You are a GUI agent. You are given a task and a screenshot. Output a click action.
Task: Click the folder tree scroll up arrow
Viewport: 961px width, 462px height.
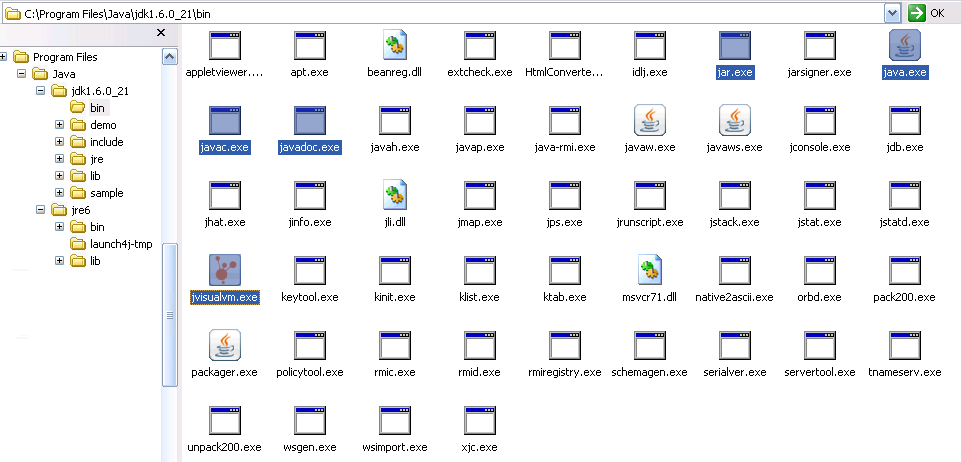tap(170, 57)
